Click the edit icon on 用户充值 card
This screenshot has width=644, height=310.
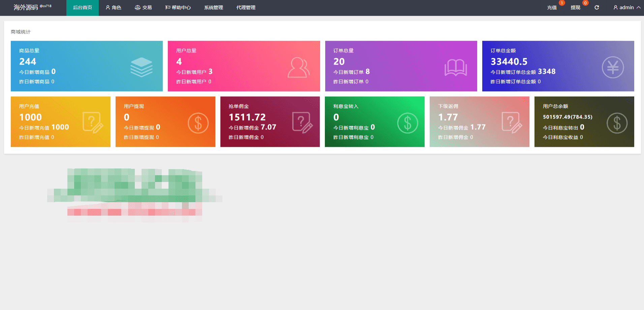93,123
